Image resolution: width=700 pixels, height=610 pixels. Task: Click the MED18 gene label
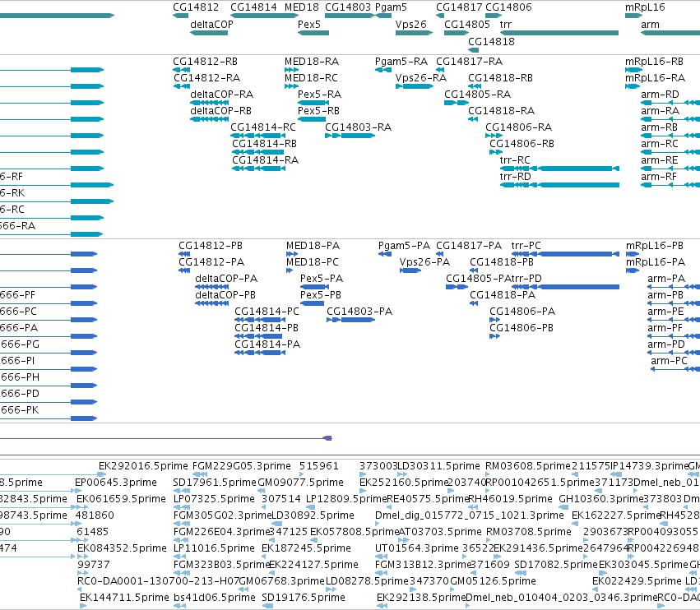point(302,7)
